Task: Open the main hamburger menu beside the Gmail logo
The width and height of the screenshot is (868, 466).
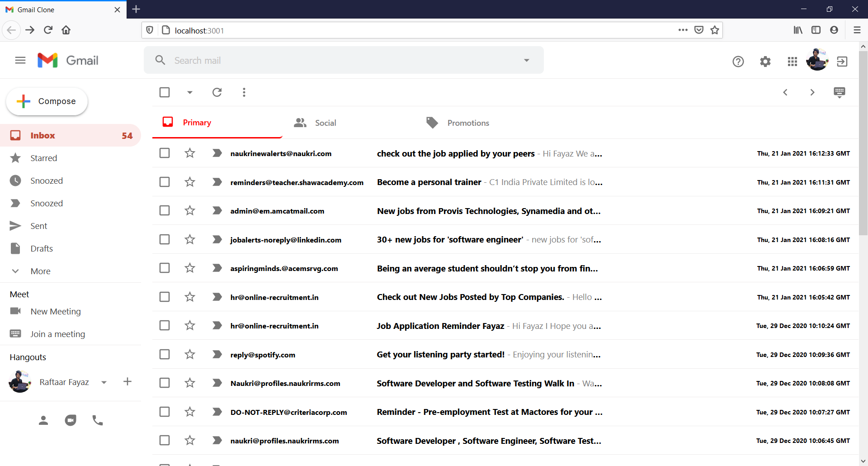Action: [20, 60]
